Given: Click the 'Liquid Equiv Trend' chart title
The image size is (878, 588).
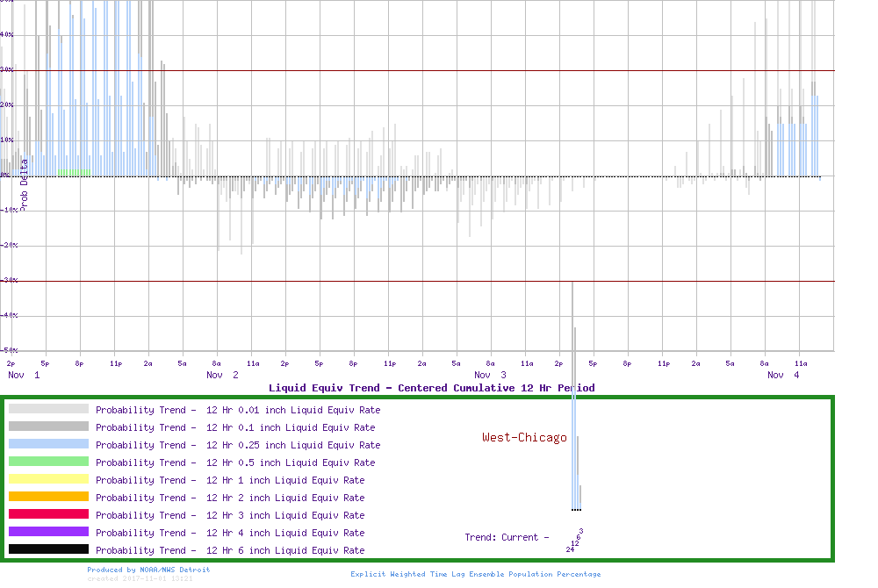Looking at the screenshot, I should [431, 388].
